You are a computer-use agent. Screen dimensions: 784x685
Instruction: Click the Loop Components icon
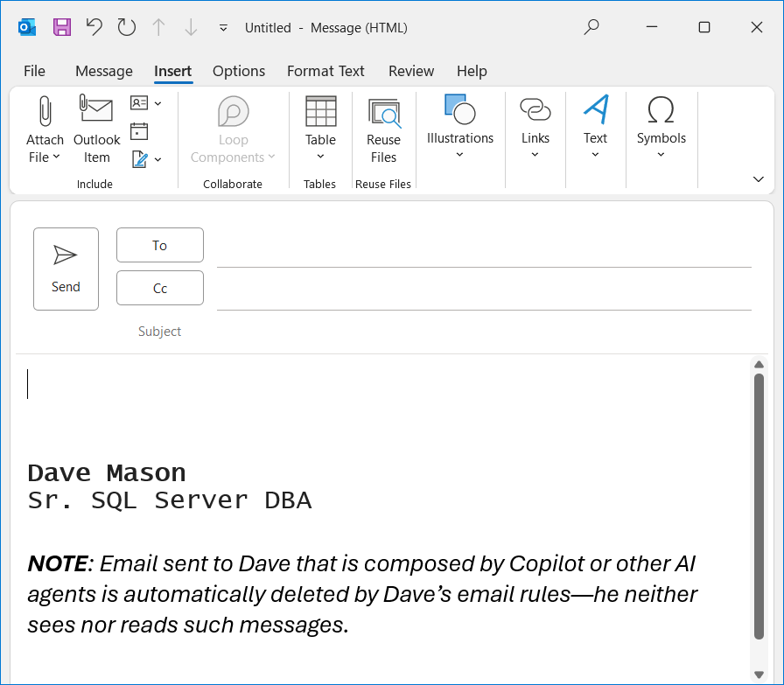233,111
